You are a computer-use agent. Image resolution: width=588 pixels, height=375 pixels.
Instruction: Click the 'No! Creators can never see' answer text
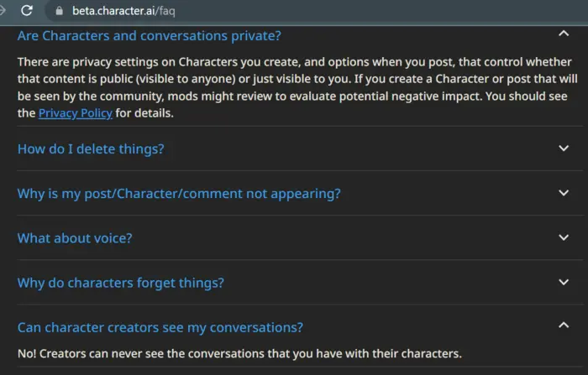coord(239,353)
